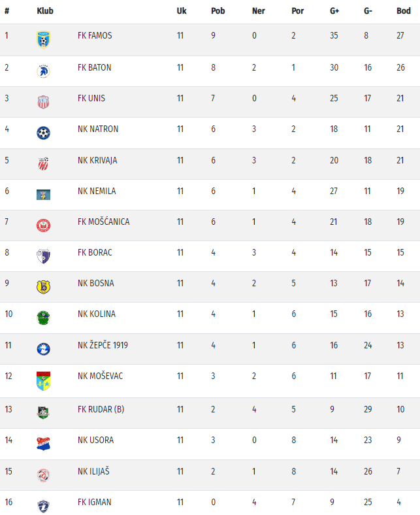The width and height of the screenshot is (420, 515).
Task: Click the NK Moševac shield crest
Action: coord(43,381)
